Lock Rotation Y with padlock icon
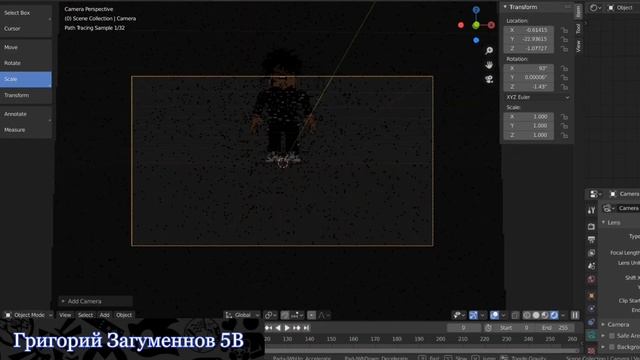Image resolution: width=640 pixels, height=360 pixels. (x=564, y=78)
